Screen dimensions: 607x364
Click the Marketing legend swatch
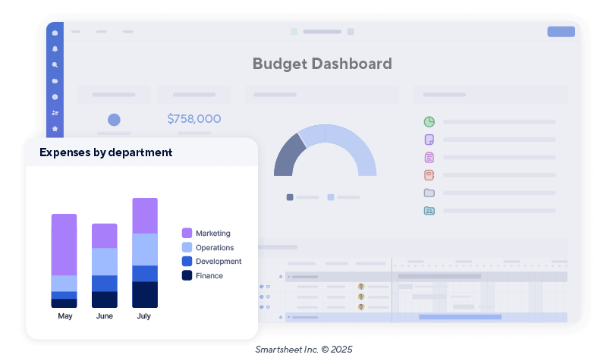187,233
